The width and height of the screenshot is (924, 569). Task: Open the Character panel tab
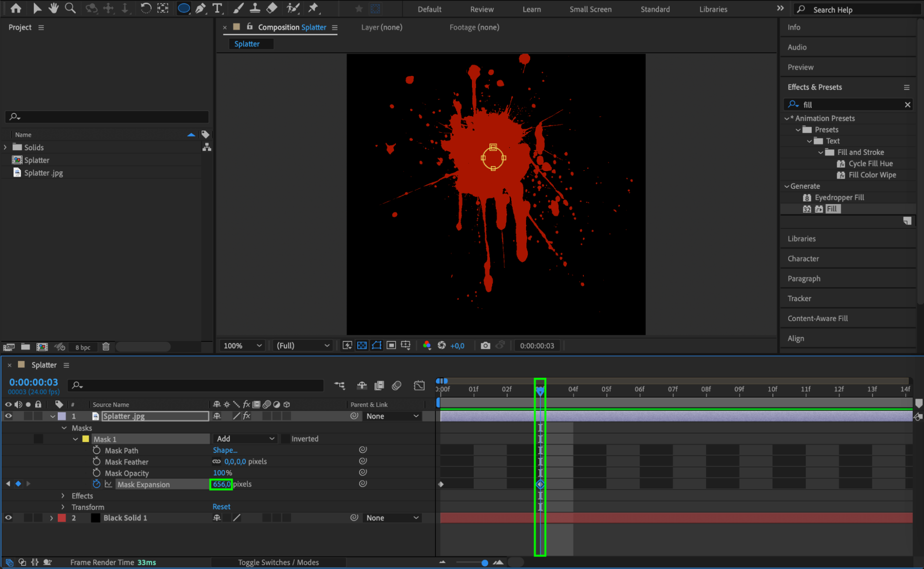pyautogui.click(x=803, y=259)
